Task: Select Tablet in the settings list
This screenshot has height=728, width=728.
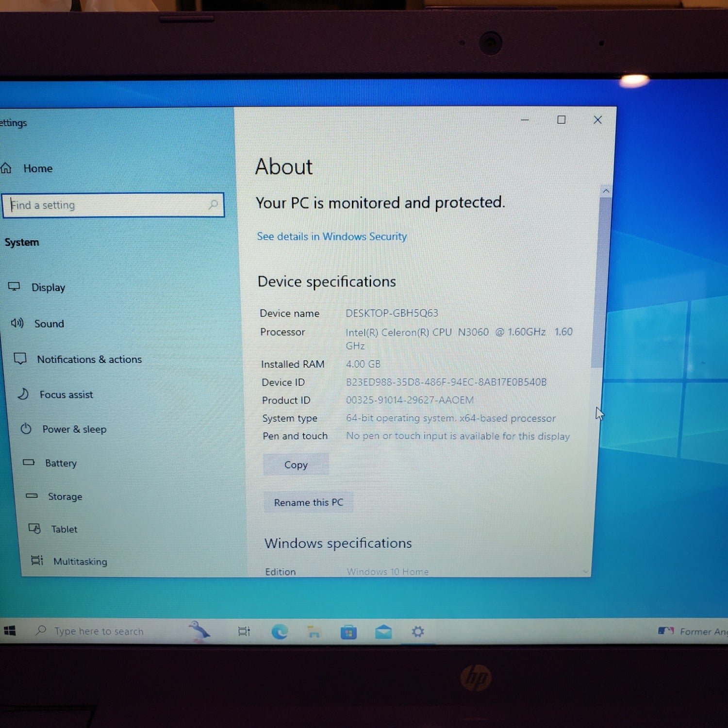Action: coord(64,529)
